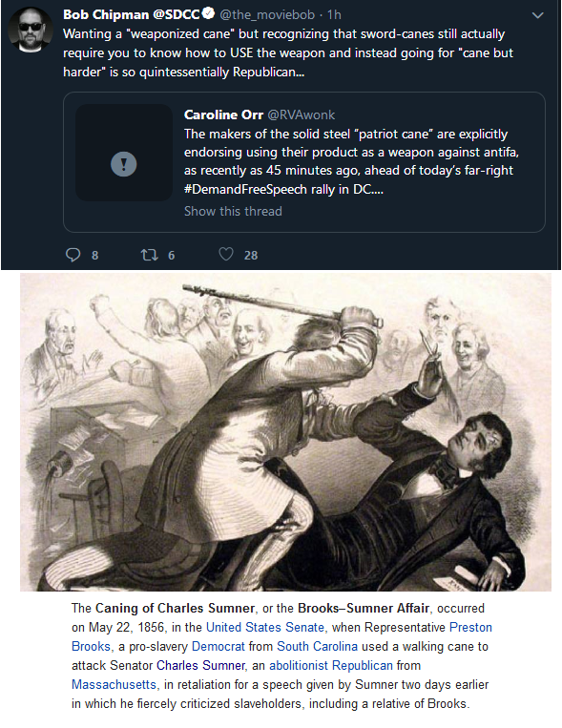The width and height of the screenshot is (562, 728).
Task: Open Bob Chipman's profile avatar
Action: (31, 30)
